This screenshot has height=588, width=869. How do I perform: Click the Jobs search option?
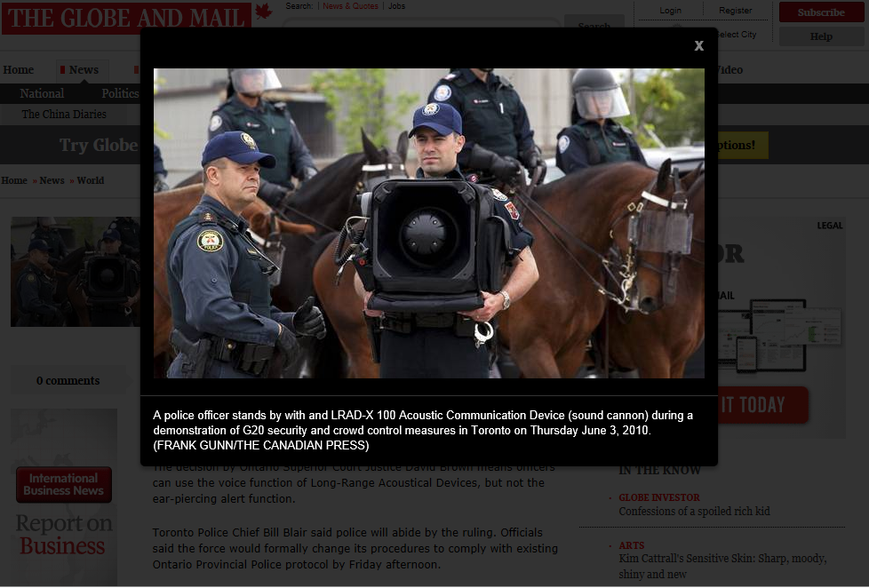(396, 6)
